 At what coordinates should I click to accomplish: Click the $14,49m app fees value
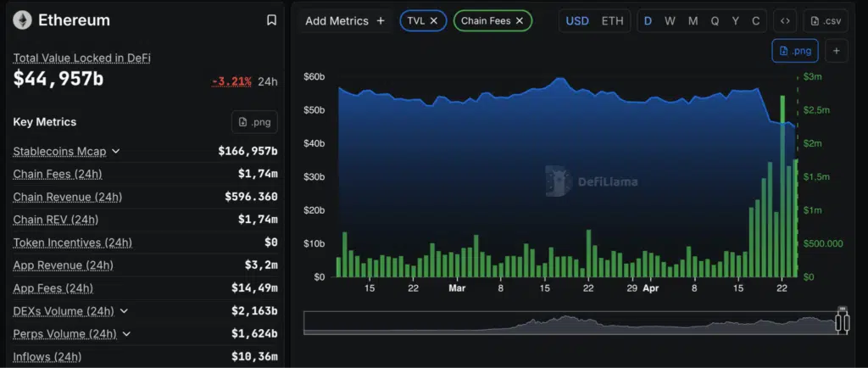254,288
